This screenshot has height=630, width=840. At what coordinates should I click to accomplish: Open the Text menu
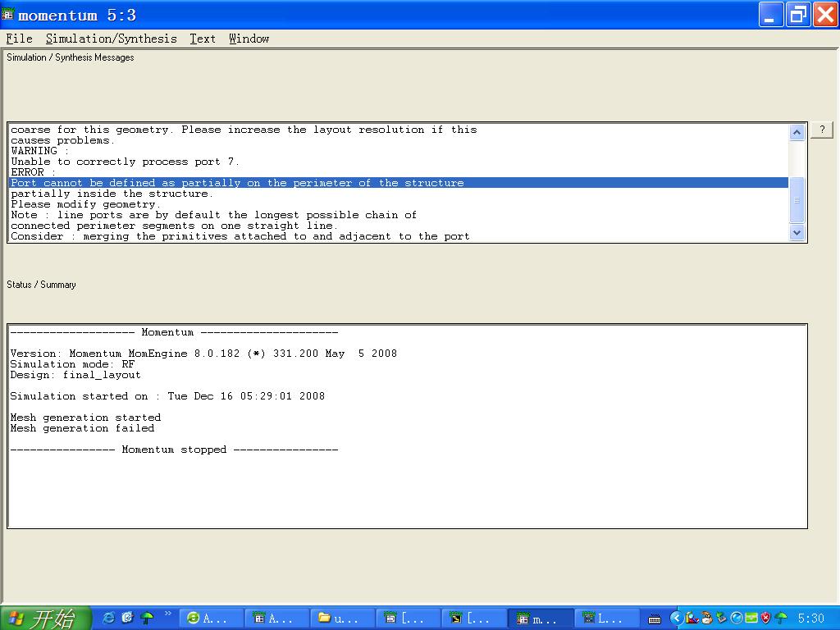click(203, 39)
